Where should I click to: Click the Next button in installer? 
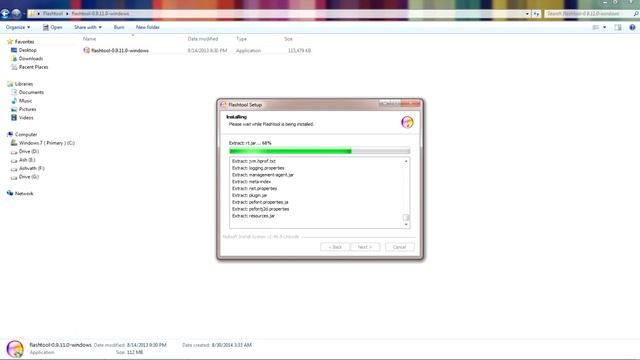click(365, 247)
